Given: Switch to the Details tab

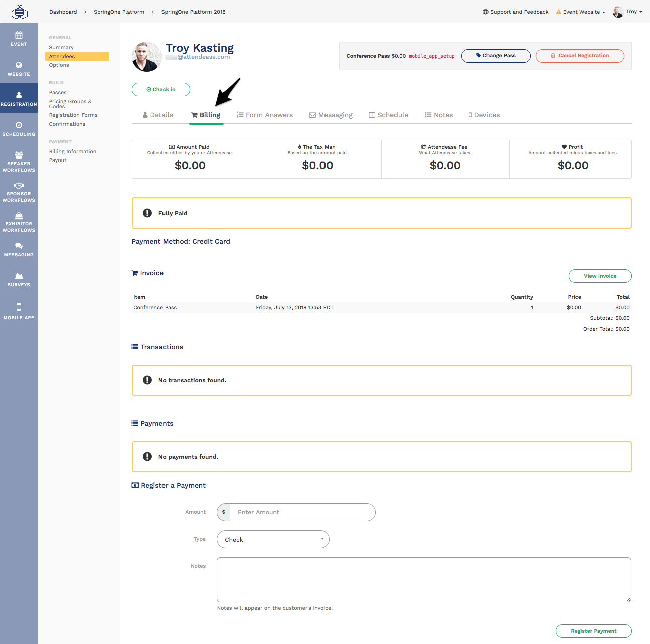Looking at the screenshot, I should pyautogui.click(x=157, y=115).
